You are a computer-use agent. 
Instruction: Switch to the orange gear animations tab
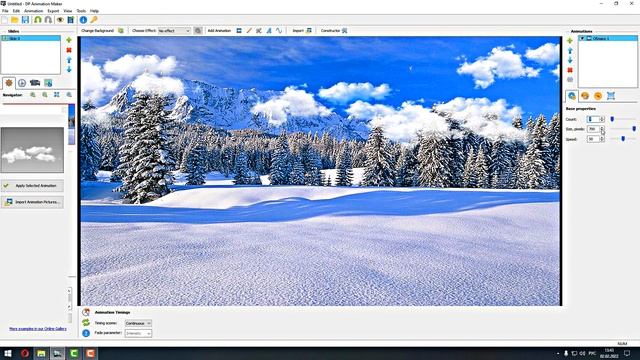coord(9,83)
